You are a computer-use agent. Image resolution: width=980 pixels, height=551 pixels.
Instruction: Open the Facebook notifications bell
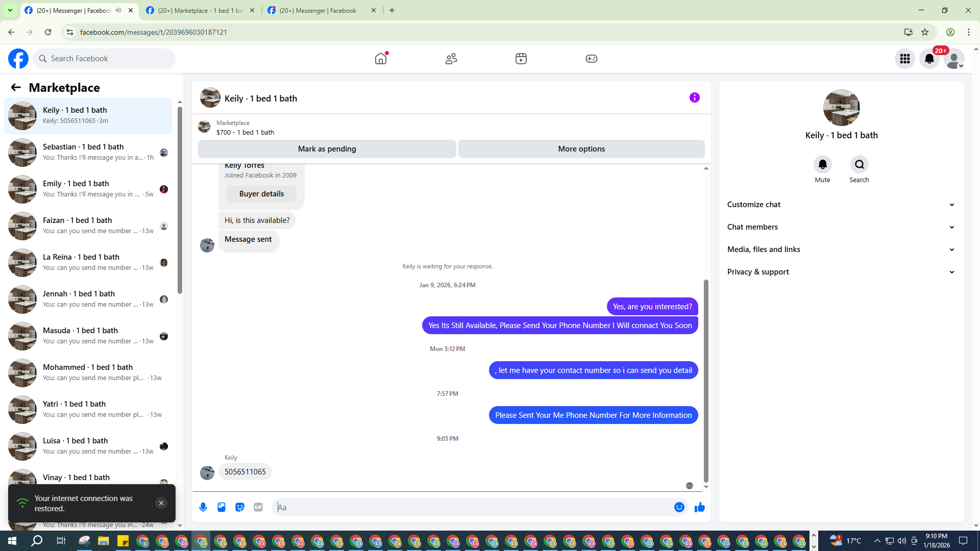tap(929, 59)
